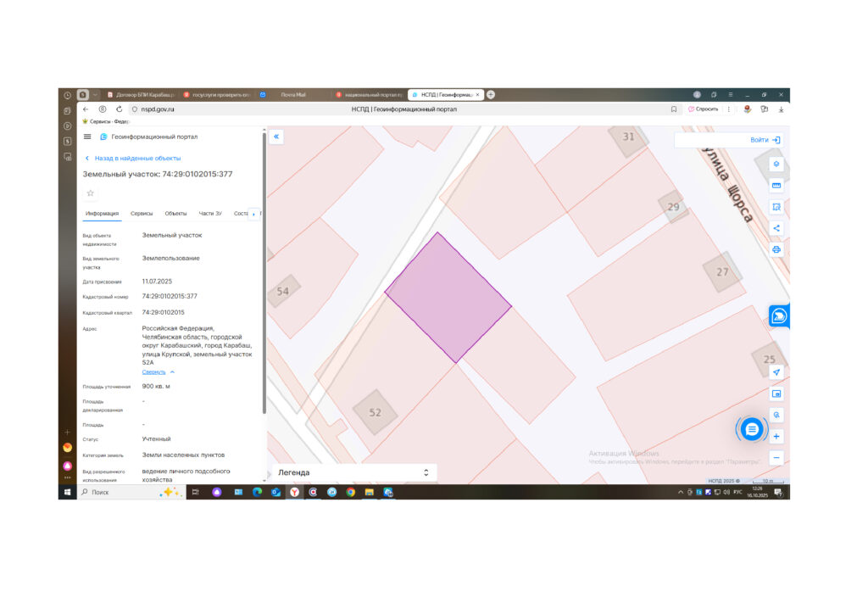Viewport: 868px width, 614px height.
Task: Open the Объекты tab
Action: point(175,214)
